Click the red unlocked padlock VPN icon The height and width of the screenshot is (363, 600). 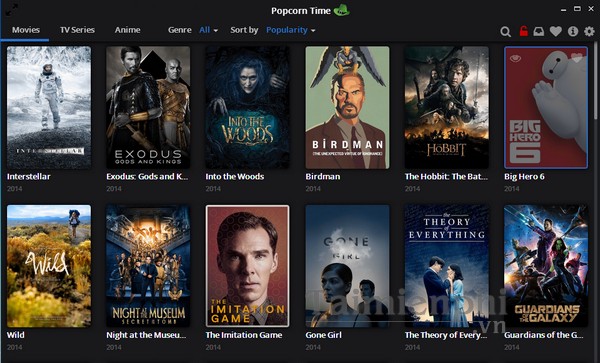523,31
